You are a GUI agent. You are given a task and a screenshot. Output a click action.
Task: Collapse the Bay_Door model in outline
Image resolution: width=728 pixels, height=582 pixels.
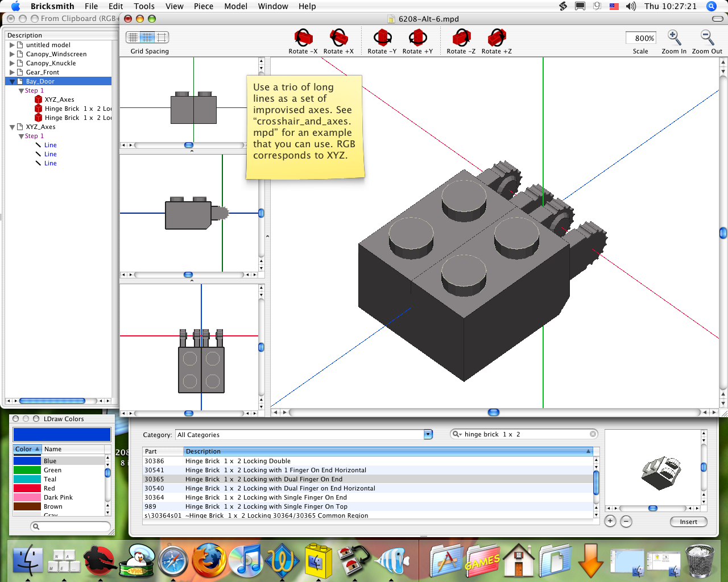13,82
